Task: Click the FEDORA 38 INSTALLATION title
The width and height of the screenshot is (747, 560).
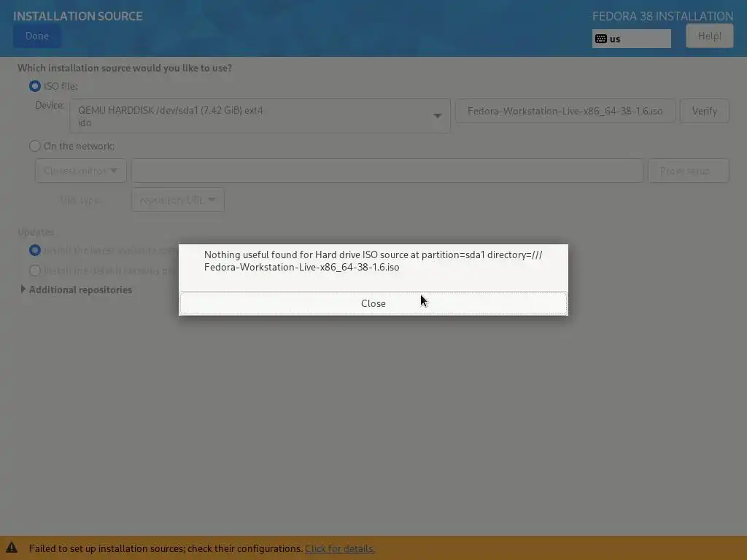Action: click(x=662, y=16)
